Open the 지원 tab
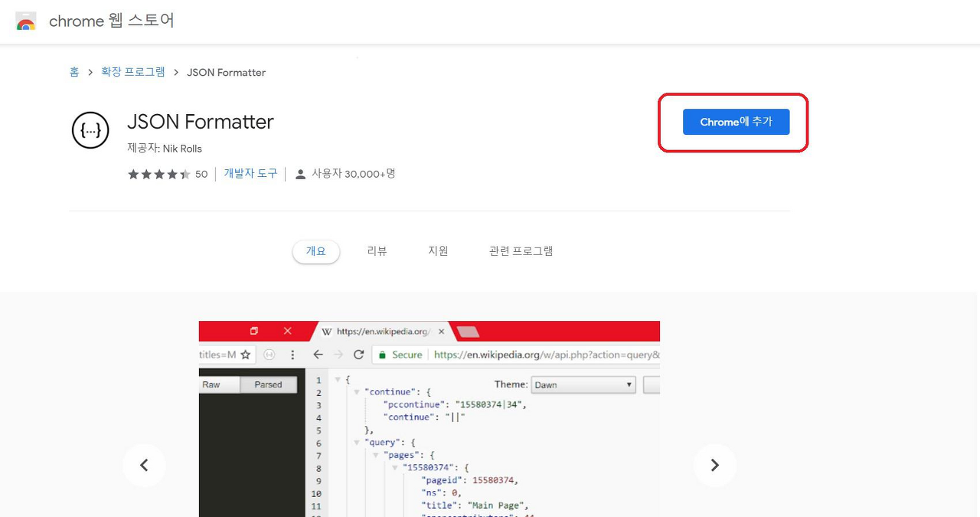This screenshot has width=980, height=517. (438, 251)
